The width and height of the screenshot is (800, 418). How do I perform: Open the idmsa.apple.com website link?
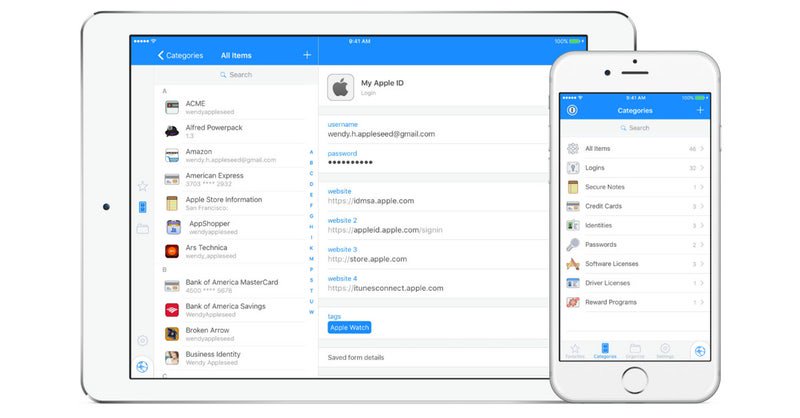371,201
